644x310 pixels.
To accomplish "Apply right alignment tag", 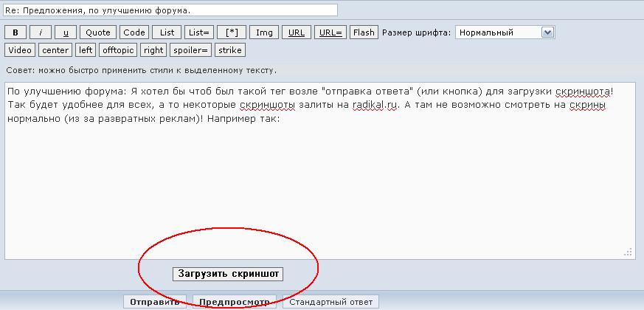I will point(153,50).
